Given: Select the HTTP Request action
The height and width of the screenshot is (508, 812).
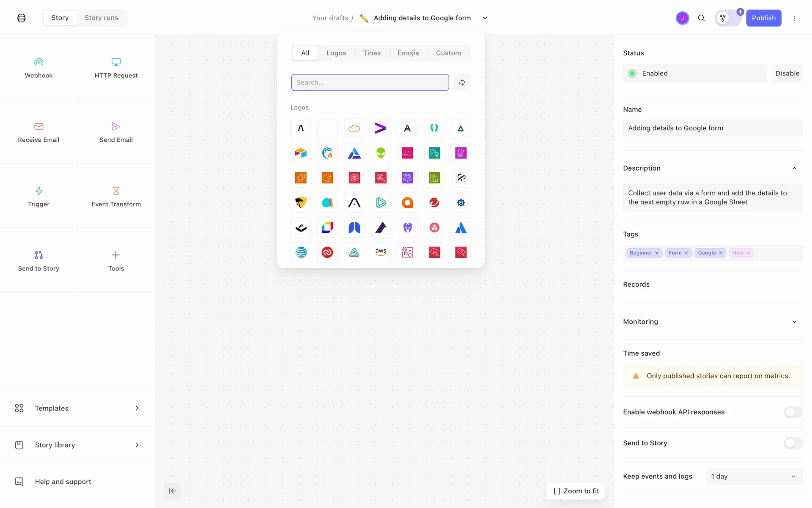Looking at the screenshot, I should [x=116, y=68].
